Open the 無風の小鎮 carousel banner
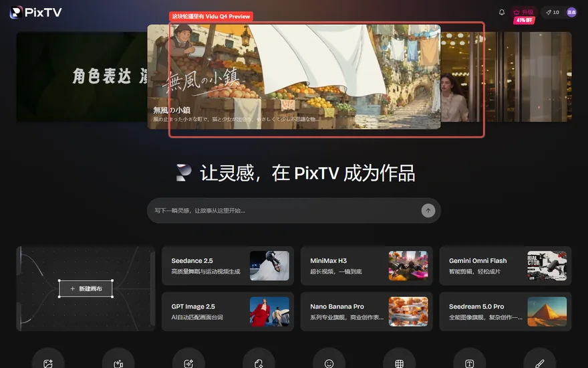 [x=293, y=76]
